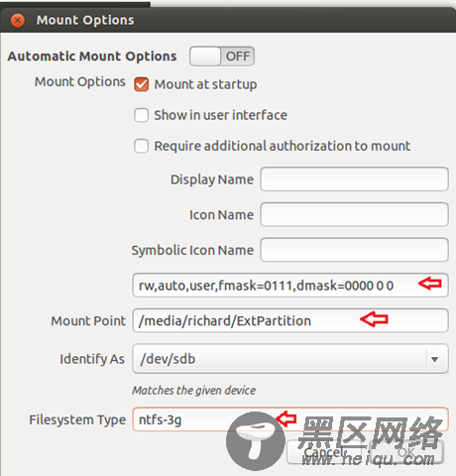Click red arrow beside ntfs-3g

[286, 418]
